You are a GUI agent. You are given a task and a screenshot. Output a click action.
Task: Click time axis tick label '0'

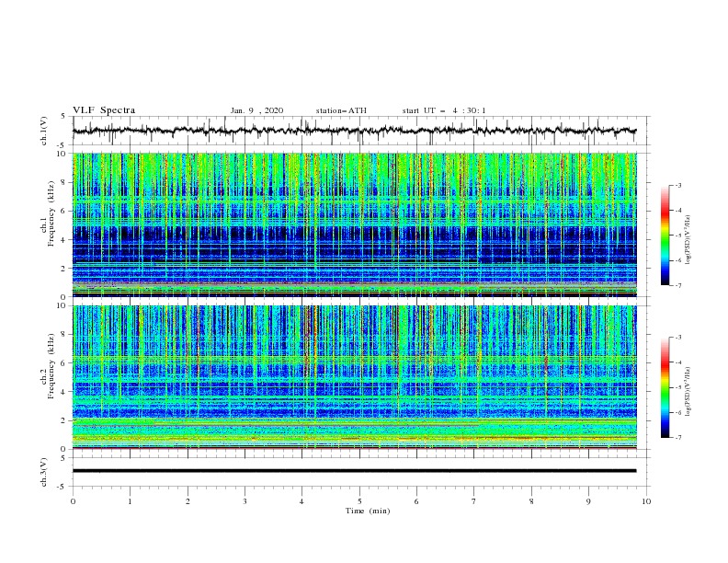click(x=73, y=501)
